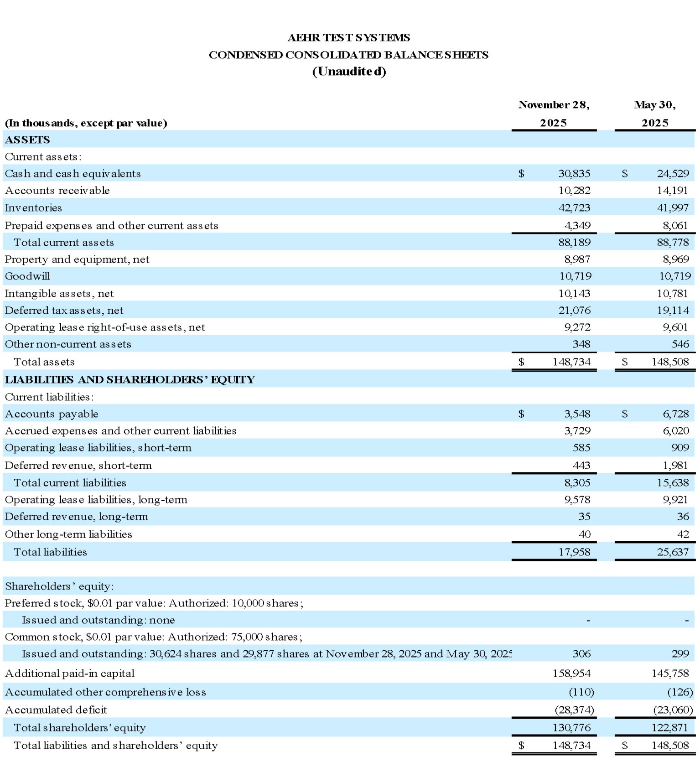The height and width of the screenshot is (767, 700).
Task: Select the Total current assets row label
Action: [x=64, y=242]
